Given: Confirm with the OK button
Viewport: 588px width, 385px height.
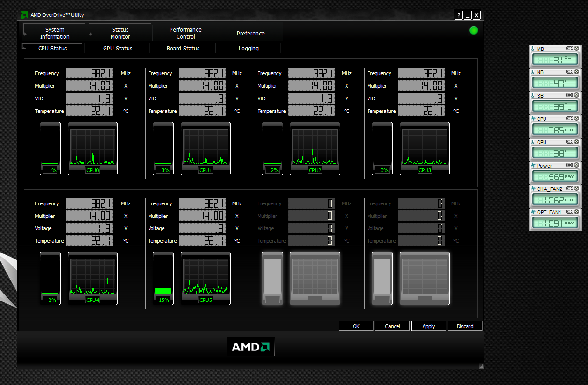Looking at the screenshot, I should tap(356, 326).
